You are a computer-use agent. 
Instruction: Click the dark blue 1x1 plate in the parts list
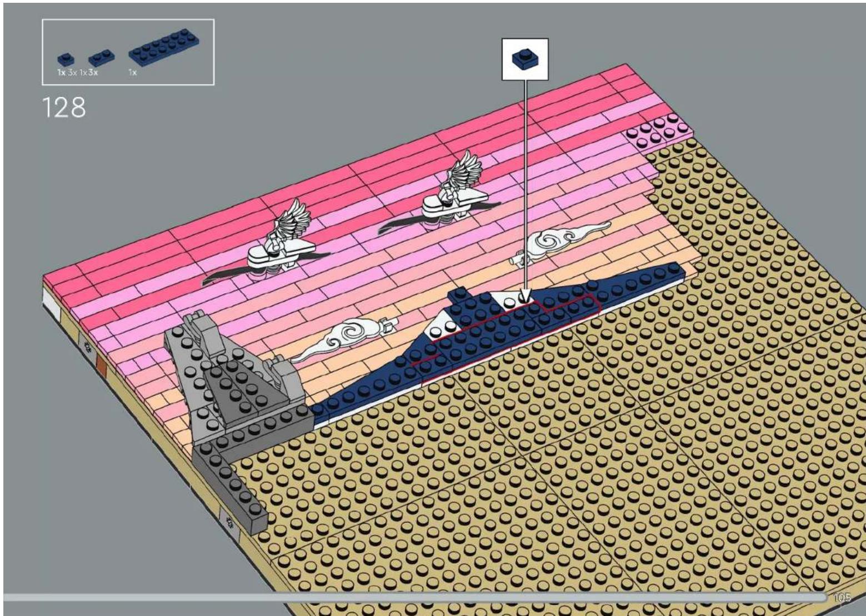tap(66, 59)
